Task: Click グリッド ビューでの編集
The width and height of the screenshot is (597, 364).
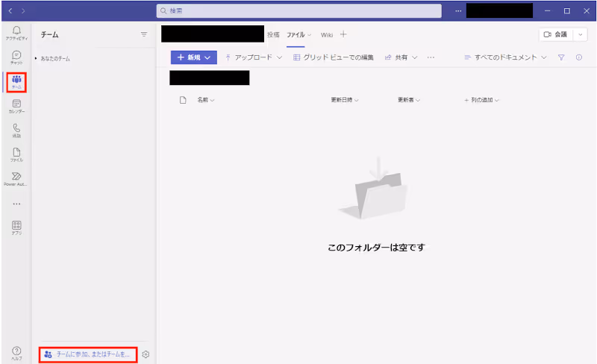Action: click(333, 57)
